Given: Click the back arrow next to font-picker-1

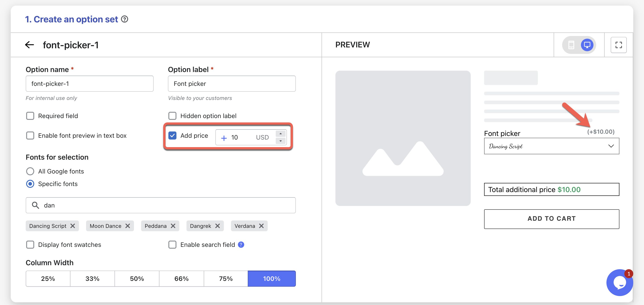Looking at the screenshot, I should point(30,45).
